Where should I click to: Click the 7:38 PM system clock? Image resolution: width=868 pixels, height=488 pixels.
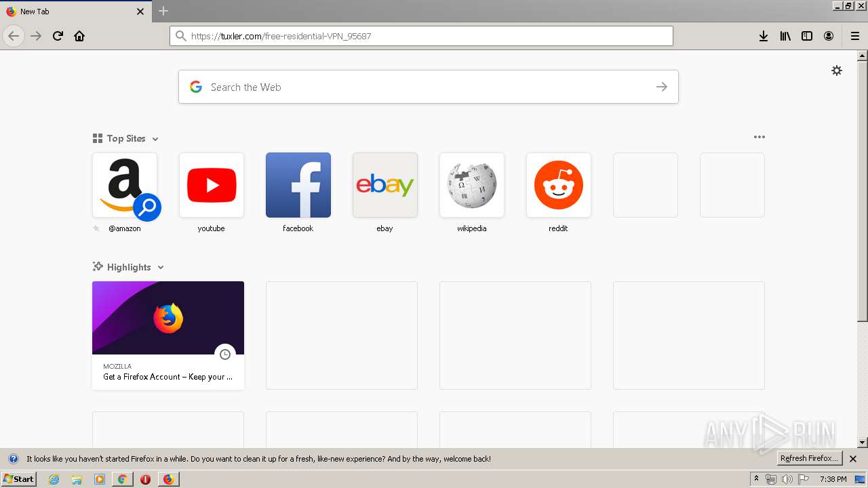tap(833, 479)
